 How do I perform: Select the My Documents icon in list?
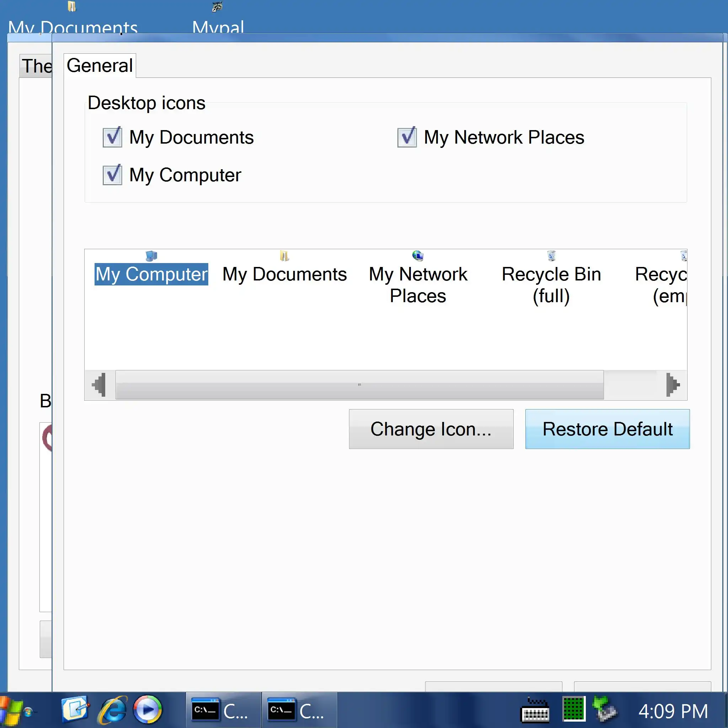284,273
